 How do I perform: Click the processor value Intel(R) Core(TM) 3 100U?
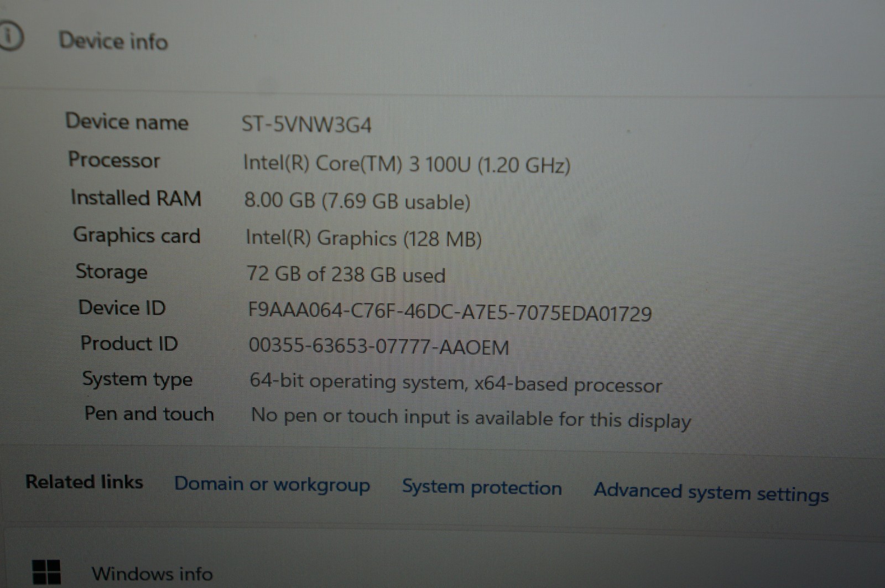pos(407,164)
